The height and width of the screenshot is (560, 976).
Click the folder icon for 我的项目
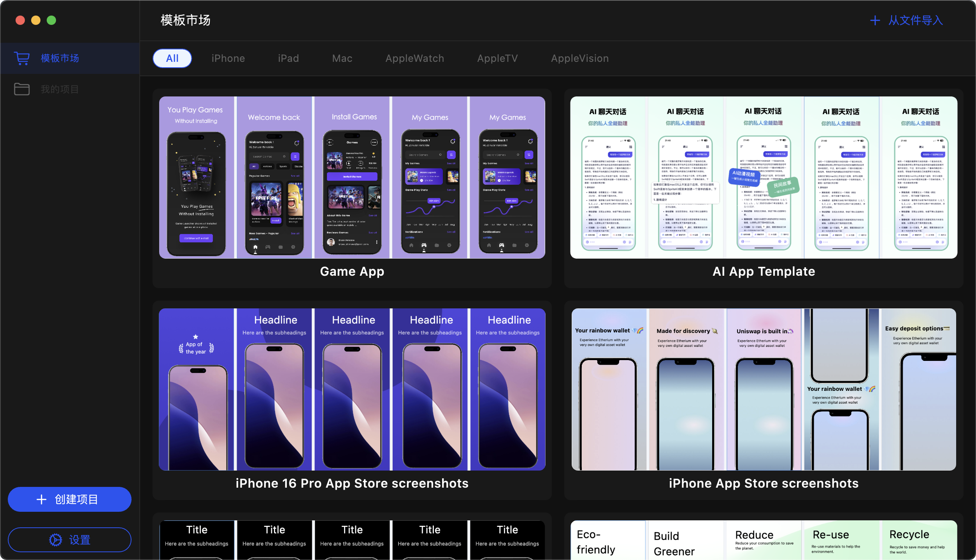(22, 89)
